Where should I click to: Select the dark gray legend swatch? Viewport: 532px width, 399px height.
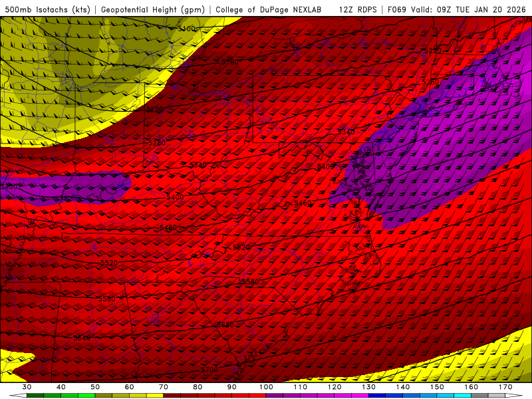point(479,395)
